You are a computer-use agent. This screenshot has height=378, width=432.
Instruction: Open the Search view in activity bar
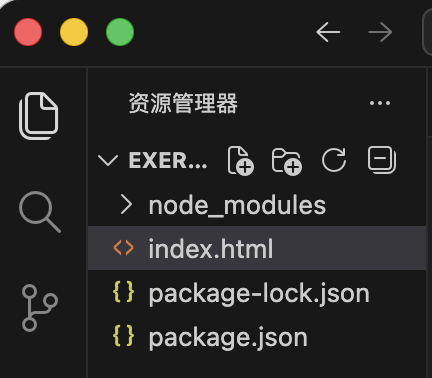pyautogui.click(x=40, y=212)
